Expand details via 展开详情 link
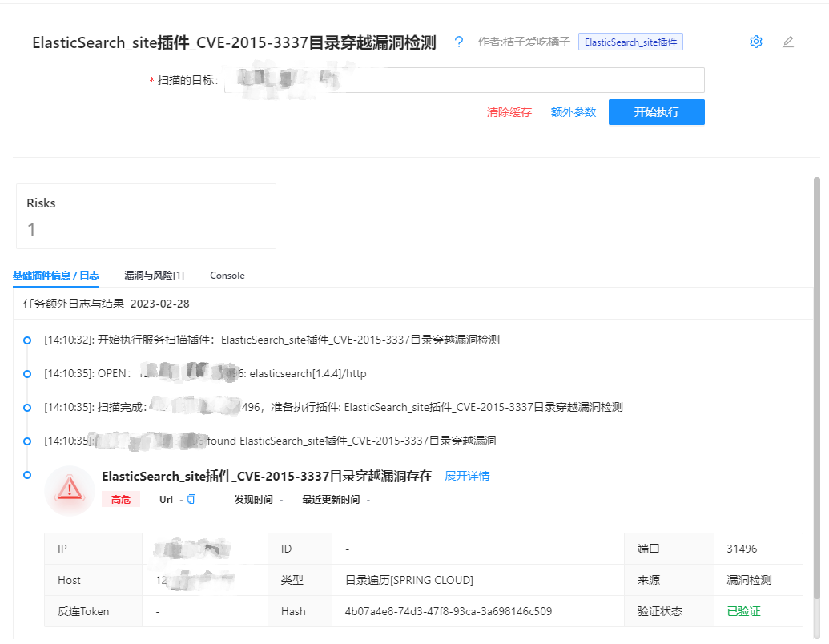 click(x=467, y=476)
